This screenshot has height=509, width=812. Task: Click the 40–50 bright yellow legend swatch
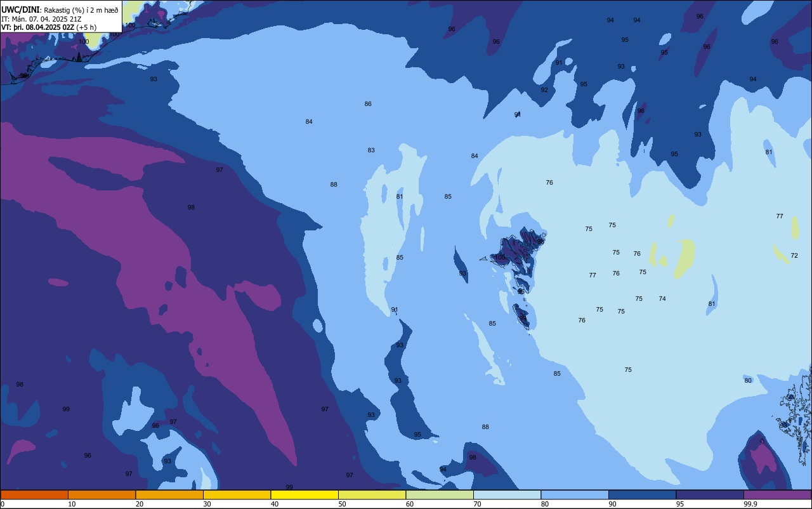click(304, 494)
